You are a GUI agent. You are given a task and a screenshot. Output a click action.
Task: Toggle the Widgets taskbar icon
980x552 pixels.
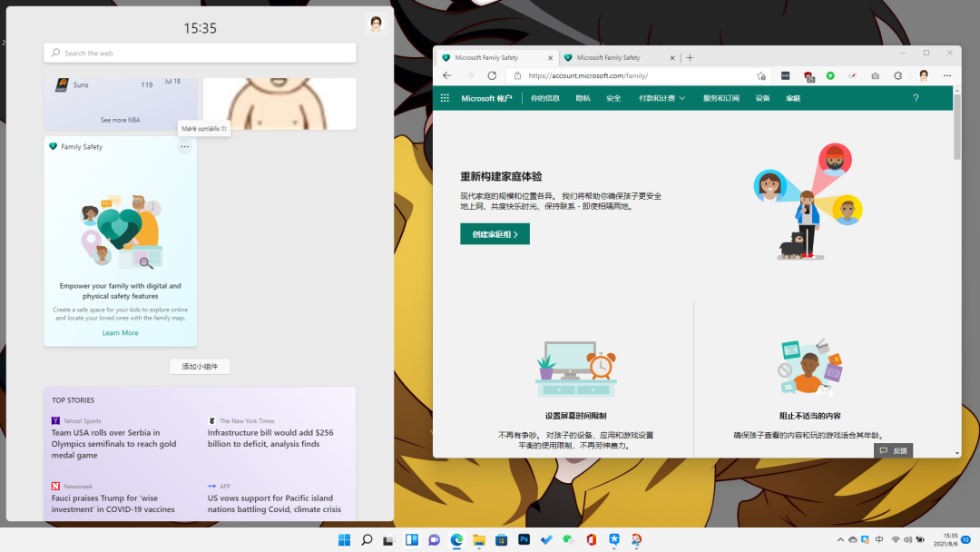(x=411, y=539)
